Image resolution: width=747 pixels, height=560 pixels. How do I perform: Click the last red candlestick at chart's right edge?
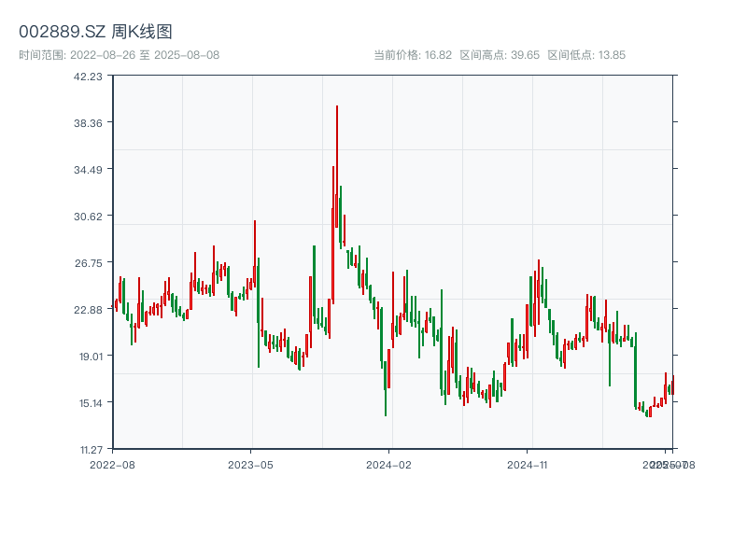[x=673, y=385]
